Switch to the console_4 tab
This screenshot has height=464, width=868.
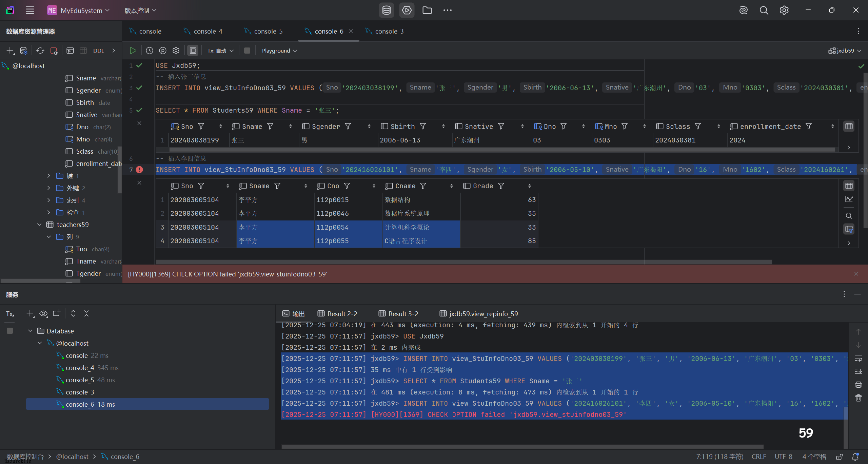click(208, 31)
